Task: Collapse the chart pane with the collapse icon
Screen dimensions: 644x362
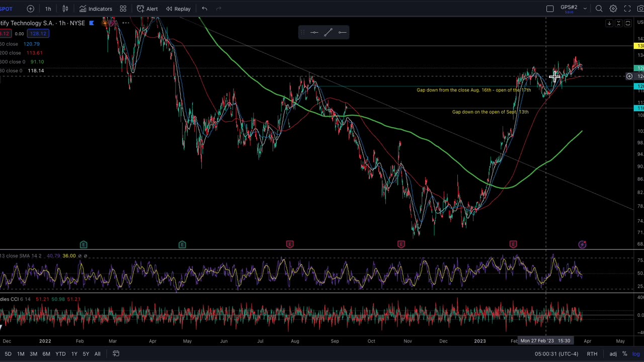Action: click(x=619, y=24)
